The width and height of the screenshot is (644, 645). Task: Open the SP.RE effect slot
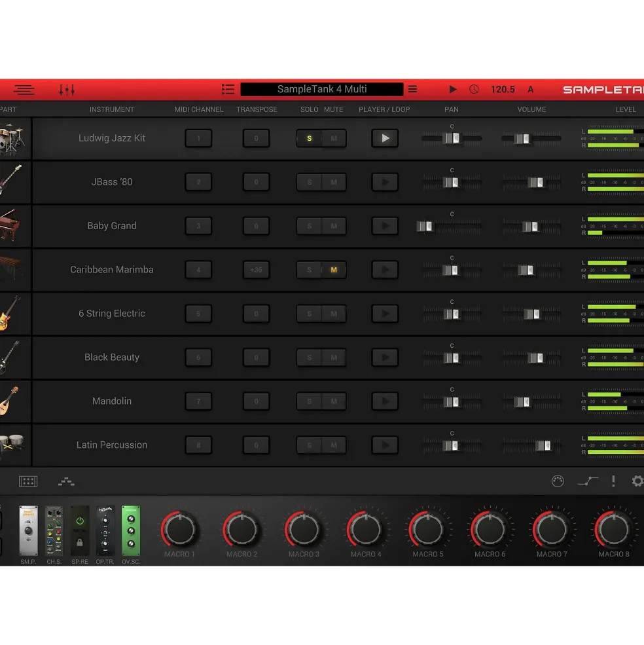(80, 530)
